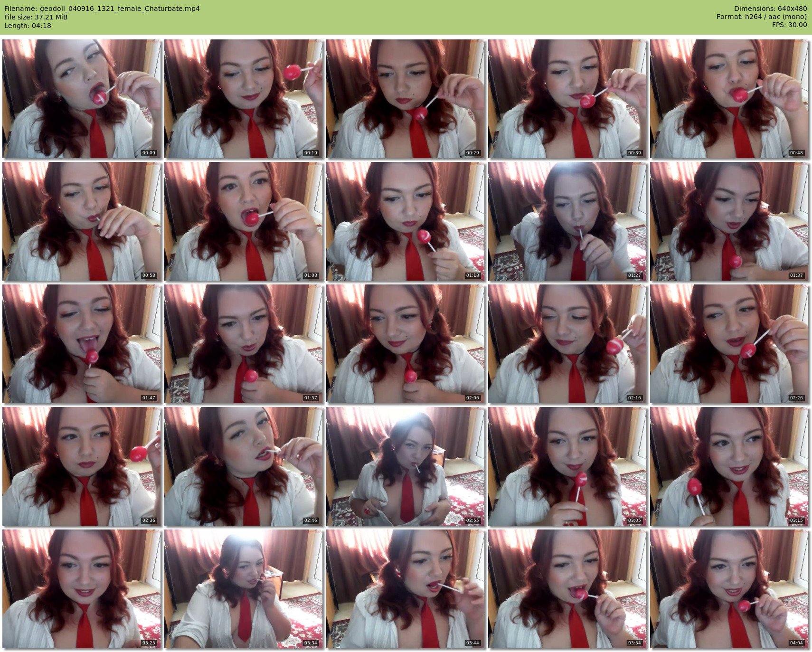Click the frame stamped 01:08
Image resolution: width=812 pixels, height=652 pixels.
pos(244,221)
